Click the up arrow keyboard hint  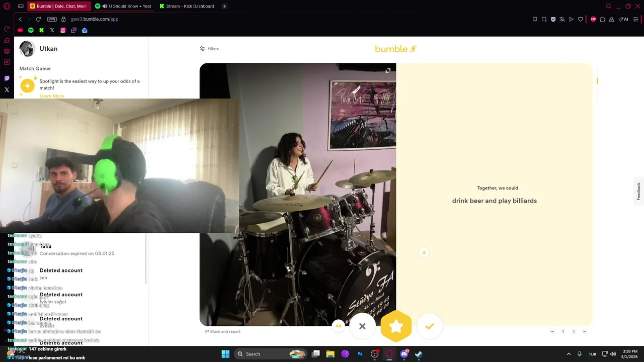563,331
